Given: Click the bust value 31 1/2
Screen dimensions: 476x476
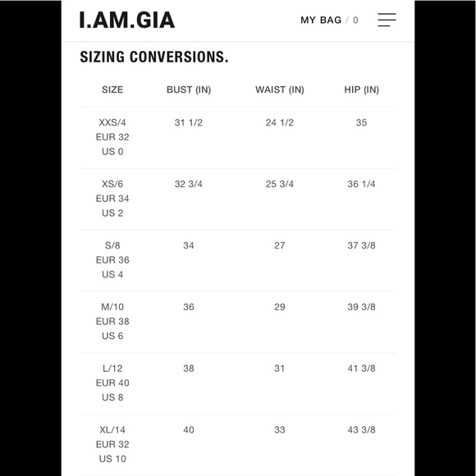Looking at the screenshot, I should point(189,122).
